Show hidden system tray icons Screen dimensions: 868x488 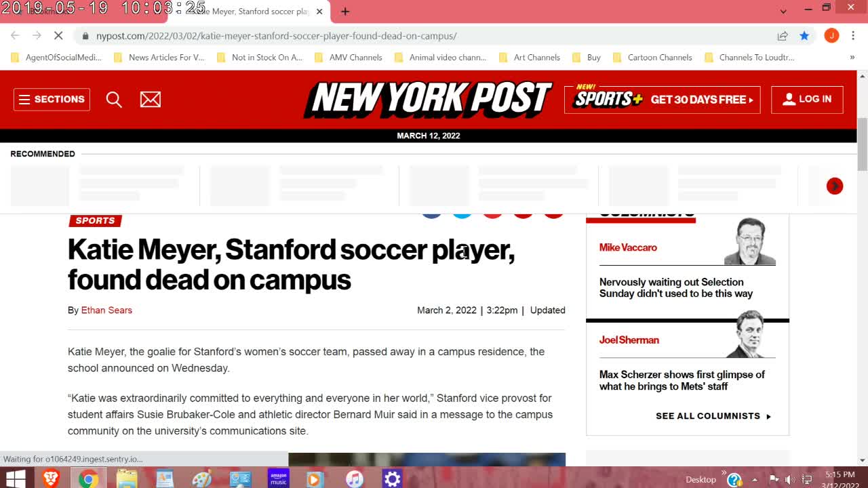pyautogui.click(x=754, y=480)
